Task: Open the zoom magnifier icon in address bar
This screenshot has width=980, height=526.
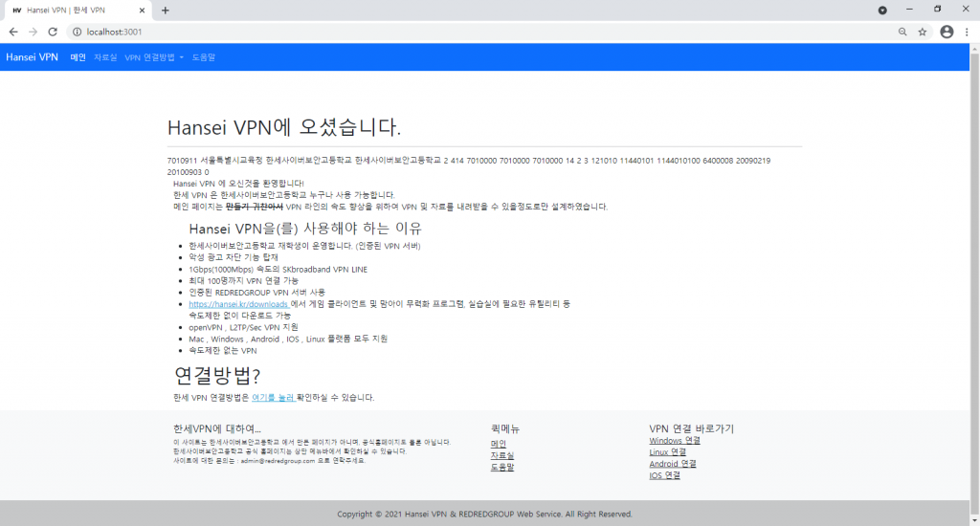Action: [x=902, y=32]
